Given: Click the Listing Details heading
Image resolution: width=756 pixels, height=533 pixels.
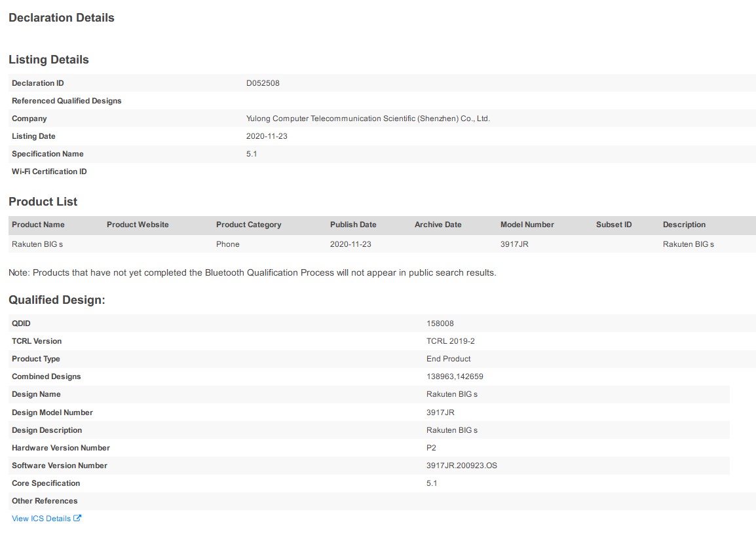Looking at the screenshot, I should 48,60.
